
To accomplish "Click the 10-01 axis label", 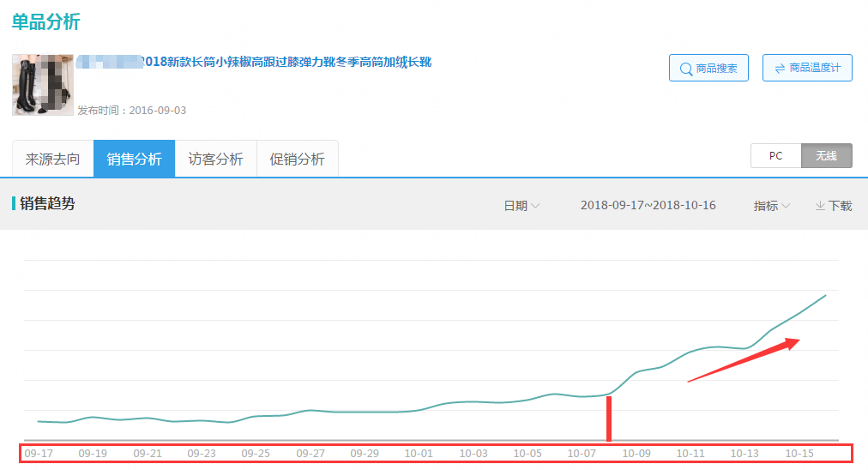I will [x=419, y=454].
